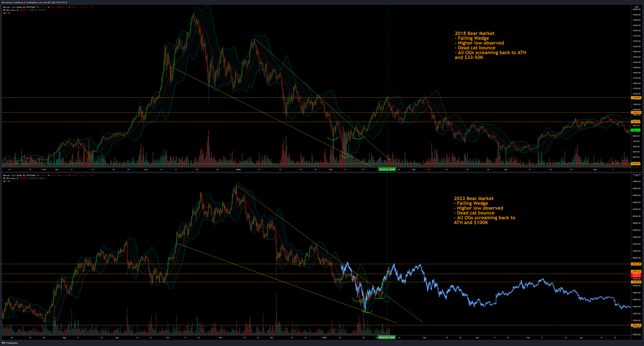The image size is (644, 346).
Task: Click the '2022' label on the lower time axis
Action: (325, 338)
